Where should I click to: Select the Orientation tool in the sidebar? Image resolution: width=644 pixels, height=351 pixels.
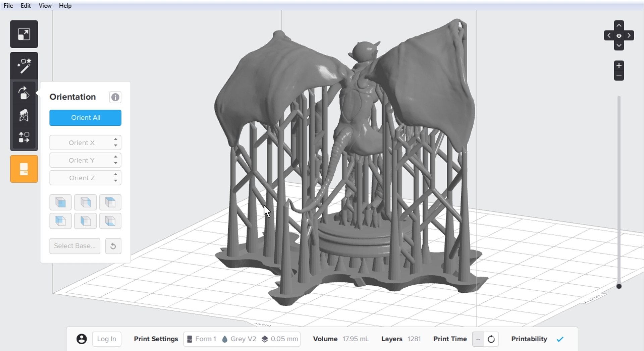click(x=24, y=93)
